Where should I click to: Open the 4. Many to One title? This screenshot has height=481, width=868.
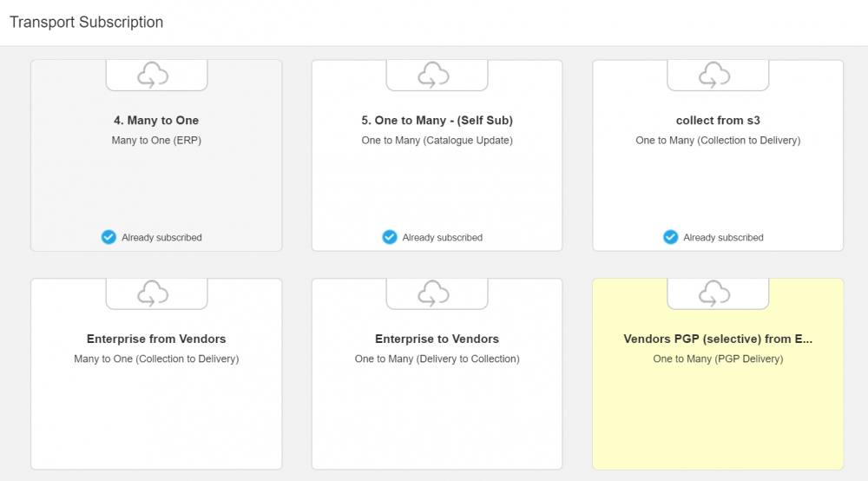pos(156,121)
